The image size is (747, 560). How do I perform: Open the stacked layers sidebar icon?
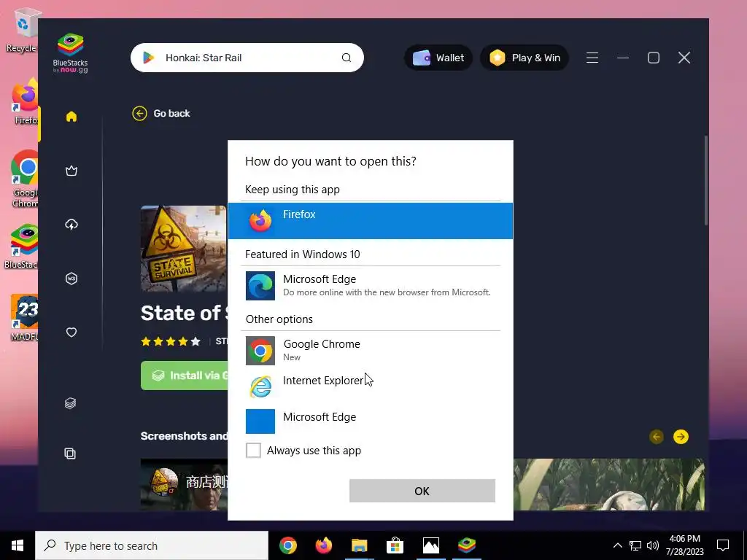tap(71, 403)
